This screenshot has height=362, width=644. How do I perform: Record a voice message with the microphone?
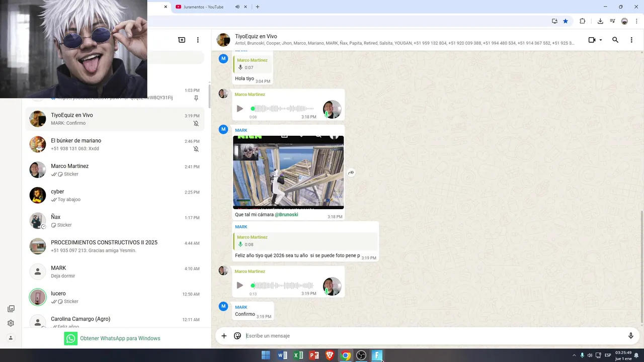[x=631, y=336]
